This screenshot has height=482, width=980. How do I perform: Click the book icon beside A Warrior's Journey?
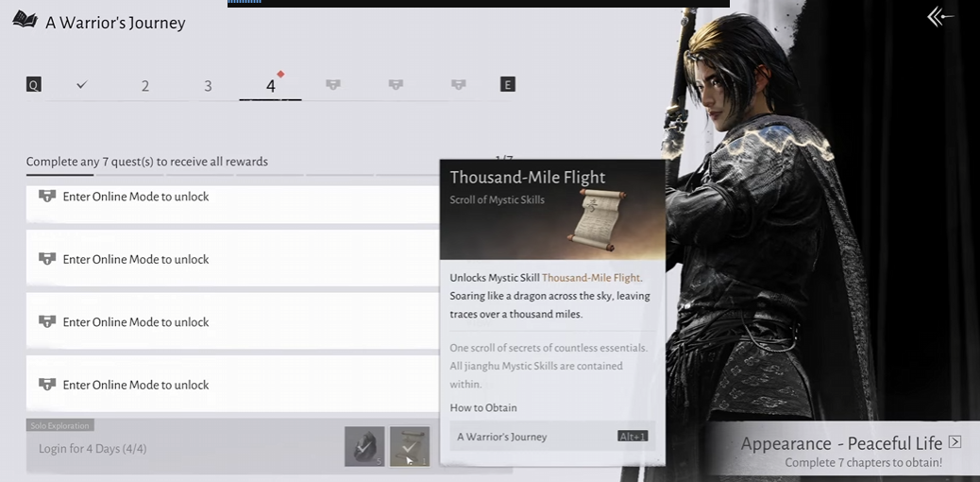pos(25,20)
